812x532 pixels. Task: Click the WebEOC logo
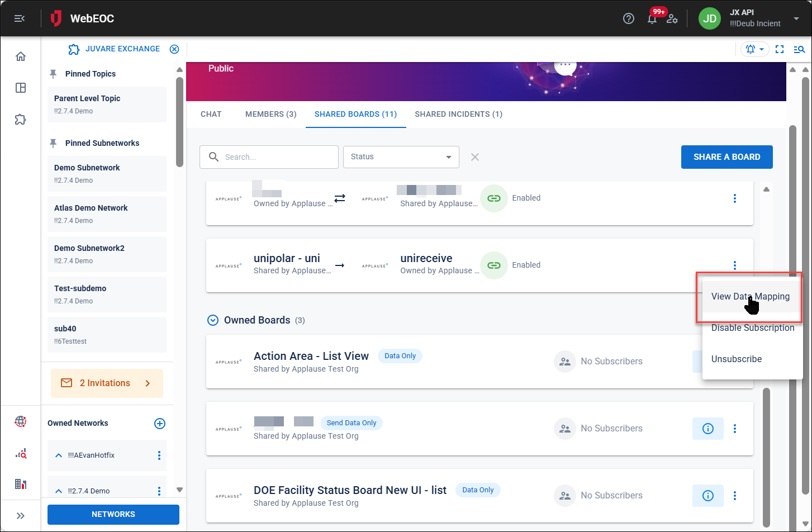82,18
